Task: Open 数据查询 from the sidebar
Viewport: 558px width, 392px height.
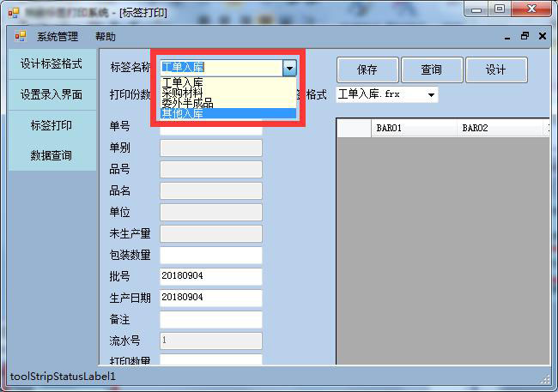Action: coord(52,156)
